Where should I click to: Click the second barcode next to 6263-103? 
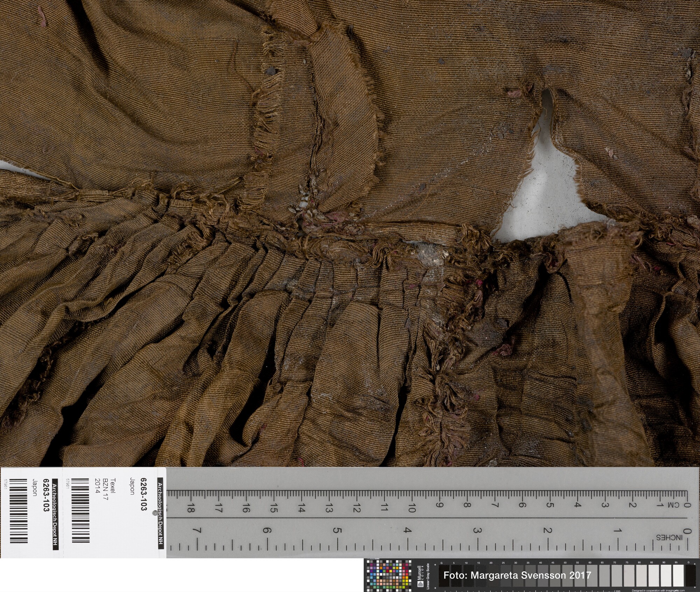(80, 510)
